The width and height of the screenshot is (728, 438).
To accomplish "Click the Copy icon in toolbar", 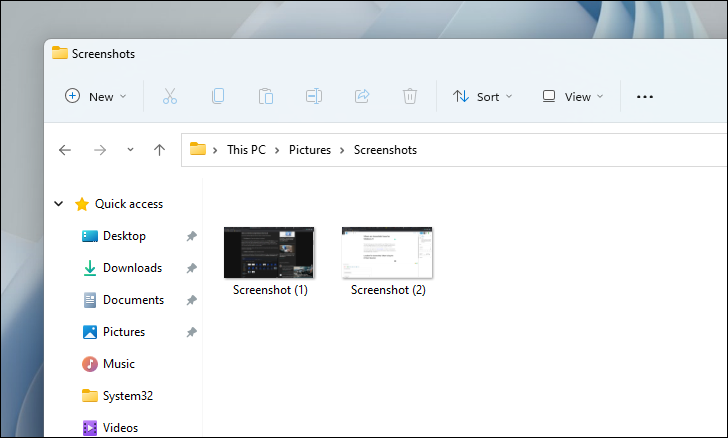I will (x=218, y=96).
